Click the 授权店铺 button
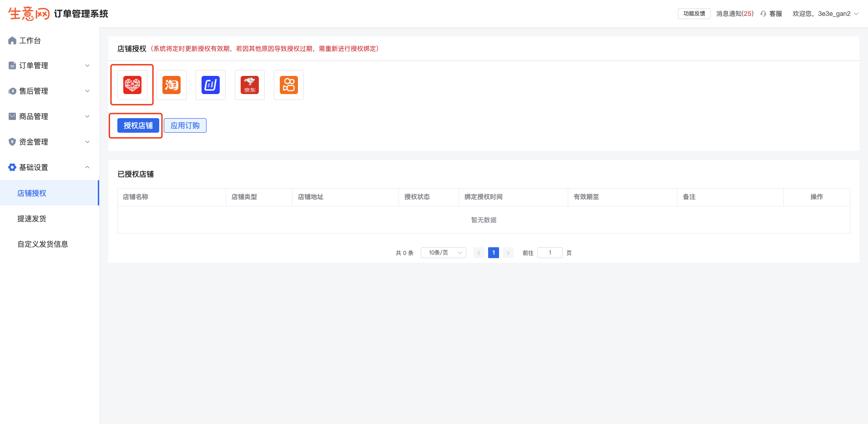This screenshot has width=868, height=424. tap(138, 125)
